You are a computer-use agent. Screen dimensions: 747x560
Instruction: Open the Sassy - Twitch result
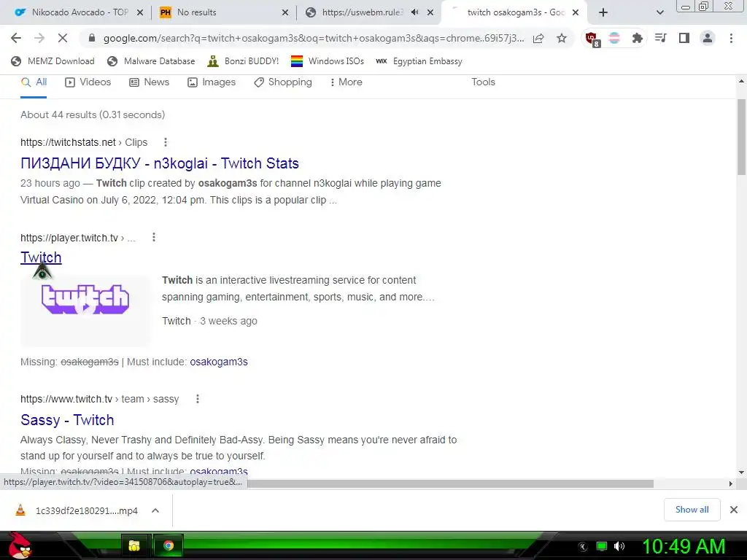pos(67,420)
